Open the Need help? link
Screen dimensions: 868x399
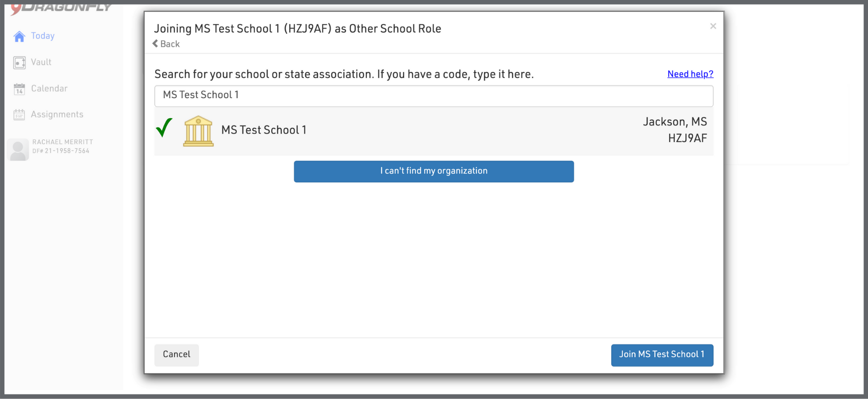(x=690, y=74)
